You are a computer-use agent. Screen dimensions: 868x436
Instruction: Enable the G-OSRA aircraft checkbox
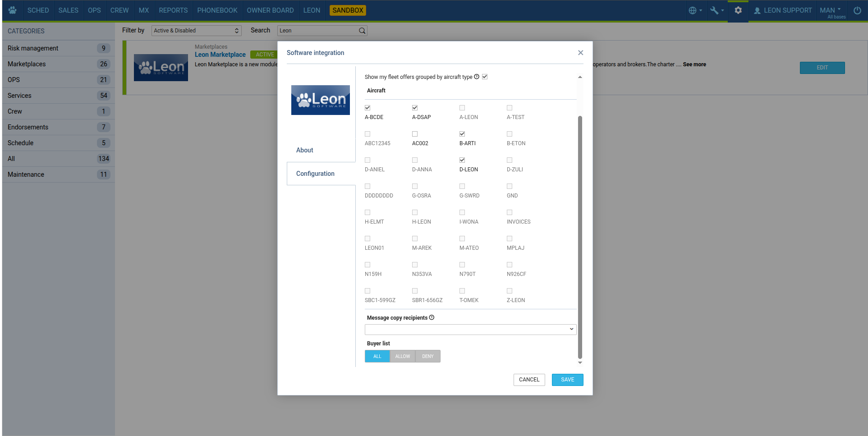(415, 186)
